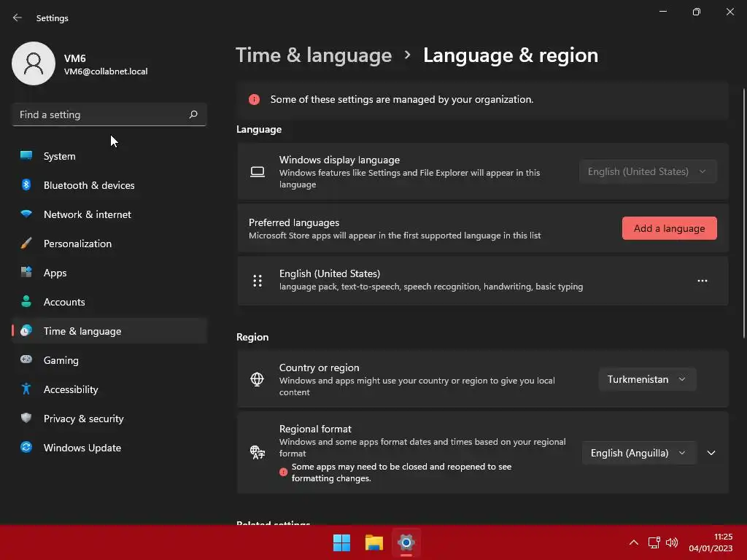747x560 pixels.
Task: Click the Accounts person icon
Action: pyautogui.click(x=26, y=301)
